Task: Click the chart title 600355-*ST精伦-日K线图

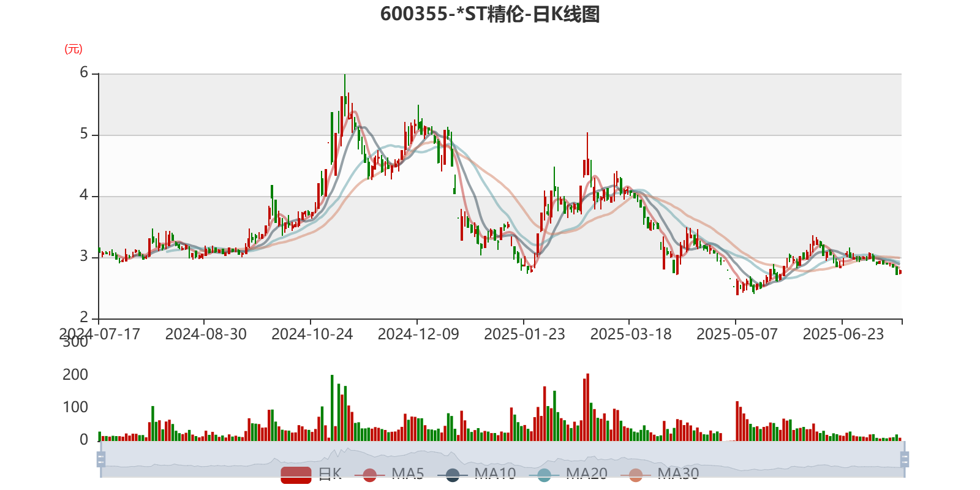Action: click(490, 14)
